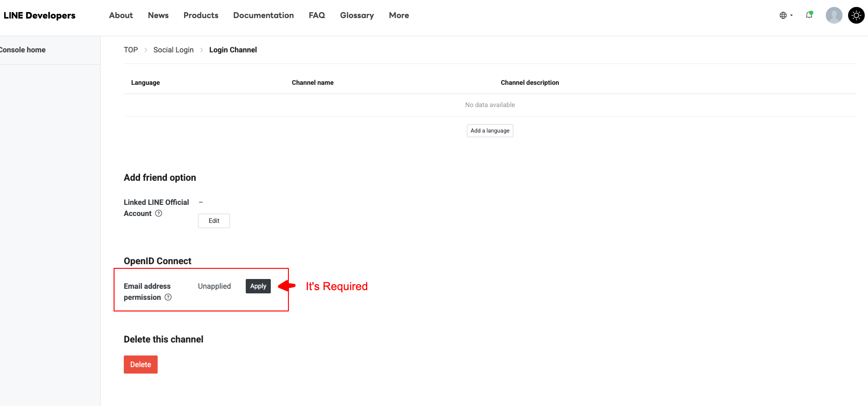
Task: Toggle the dark/light theme sun icon
Action: 856,15
